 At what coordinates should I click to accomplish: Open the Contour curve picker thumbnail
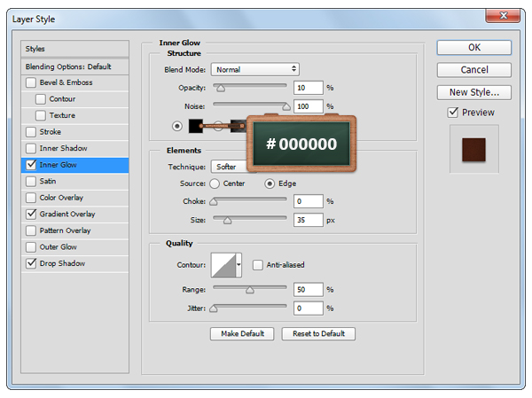pos(223,265)
